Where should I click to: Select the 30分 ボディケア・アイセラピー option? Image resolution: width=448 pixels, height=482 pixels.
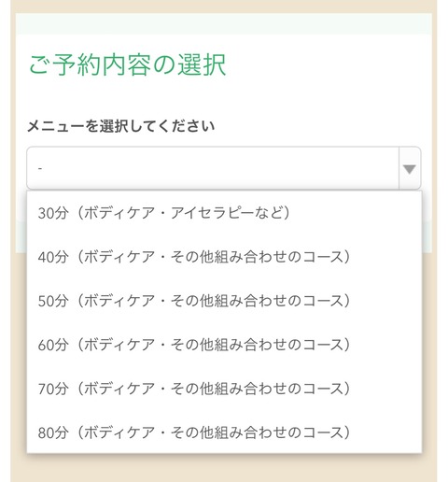[x=224, y=213]
